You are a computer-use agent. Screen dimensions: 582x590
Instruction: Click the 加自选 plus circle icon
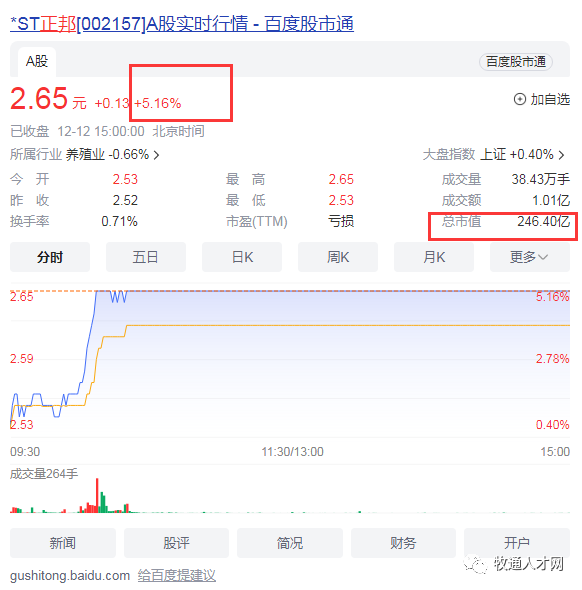[520, 99]
